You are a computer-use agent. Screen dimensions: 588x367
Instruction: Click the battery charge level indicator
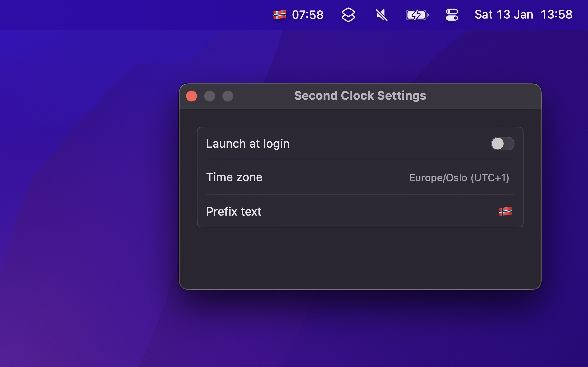(x=416, y=15)
